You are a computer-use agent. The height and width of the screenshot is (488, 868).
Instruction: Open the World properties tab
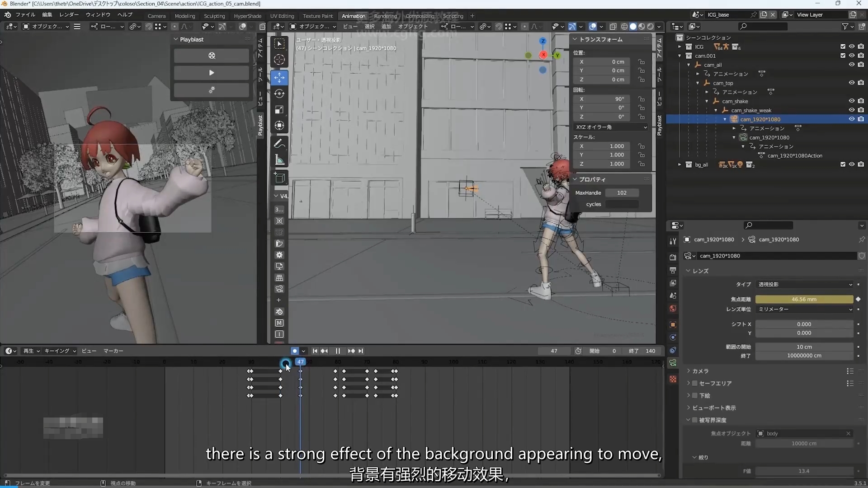point(673,309)
